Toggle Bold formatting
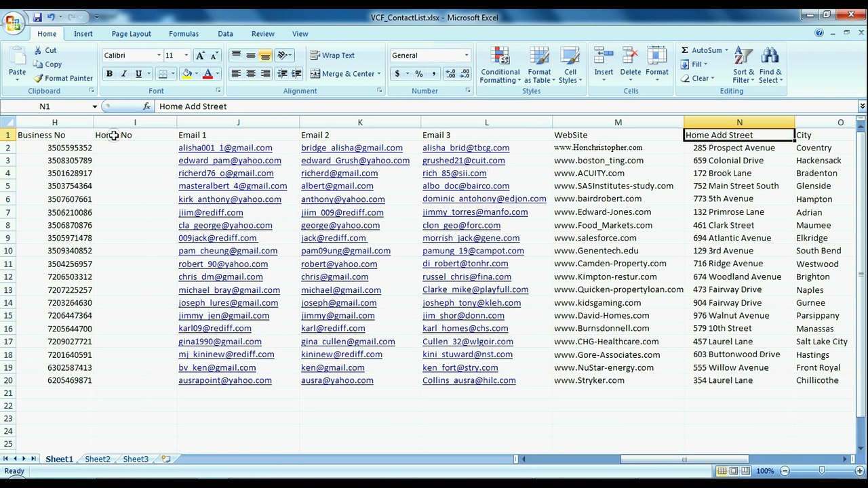The image size is (868, 488). point(109,74)
